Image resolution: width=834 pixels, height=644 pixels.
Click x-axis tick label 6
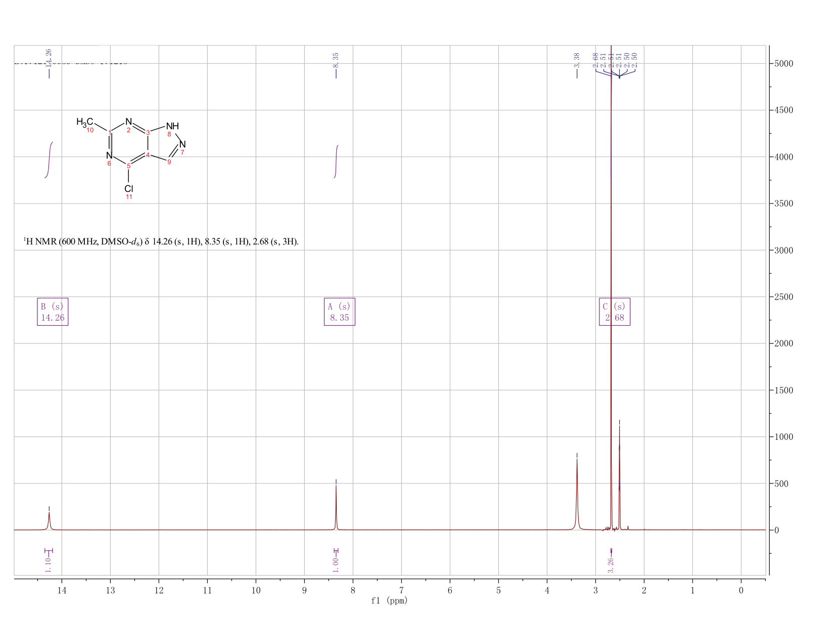(450, 590)
